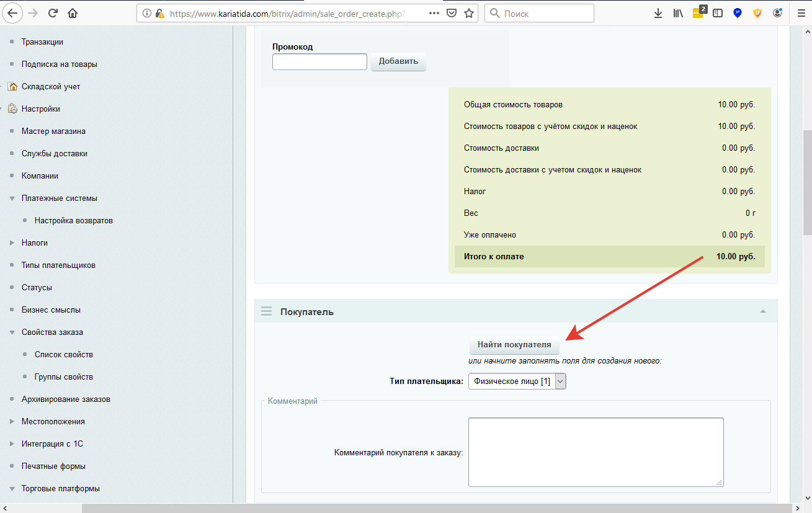Open the Firefox library icon

click(x=678, y=13)
